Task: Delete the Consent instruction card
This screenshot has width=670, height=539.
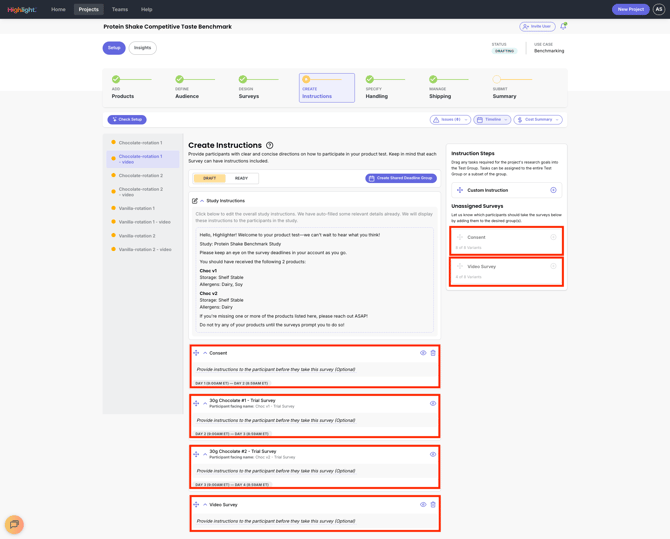Action: click(x=433, y=353)
